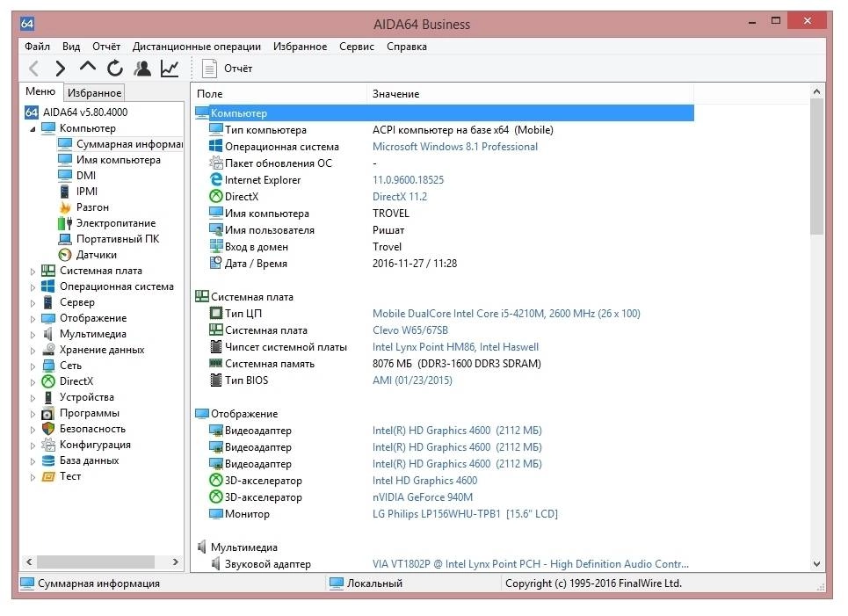Open the Microsoft Windows 8.1 Professional link
The height and width of the screenshot is (616, 848).
[455, 147]
